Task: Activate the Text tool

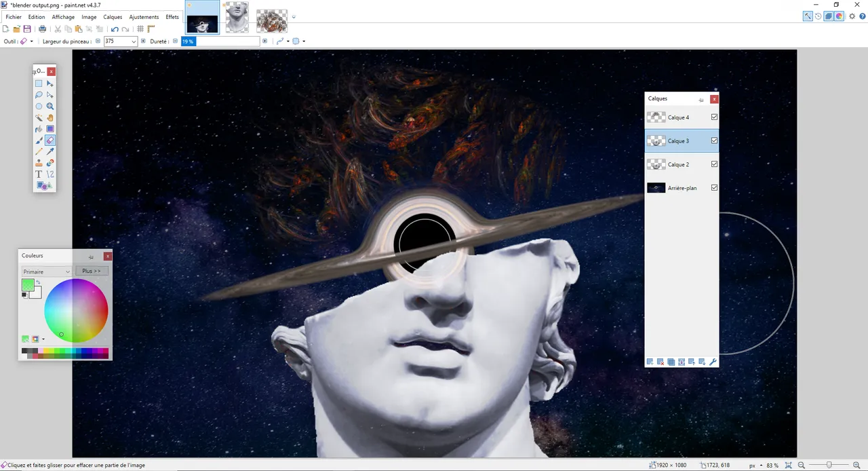Action: point(39,174)
